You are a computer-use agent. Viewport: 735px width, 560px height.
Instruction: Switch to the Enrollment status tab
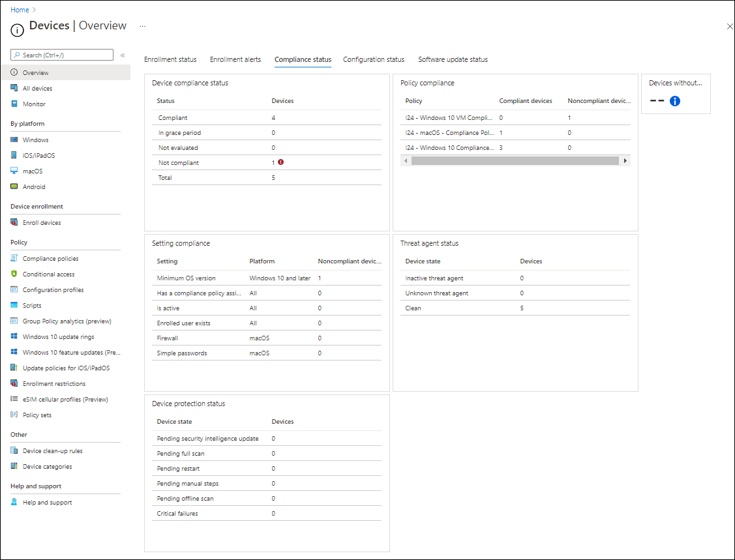coord(170,59)
